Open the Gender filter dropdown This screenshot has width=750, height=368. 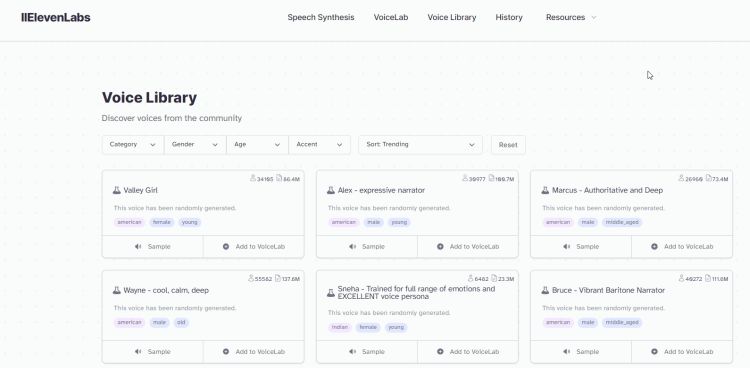195,145
